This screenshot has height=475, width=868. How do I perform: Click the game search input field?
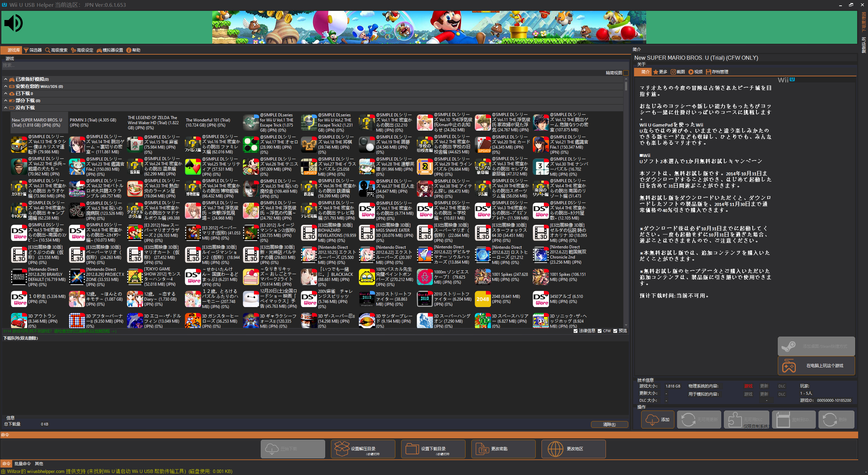pyautogui.click(x=305, y=65)
